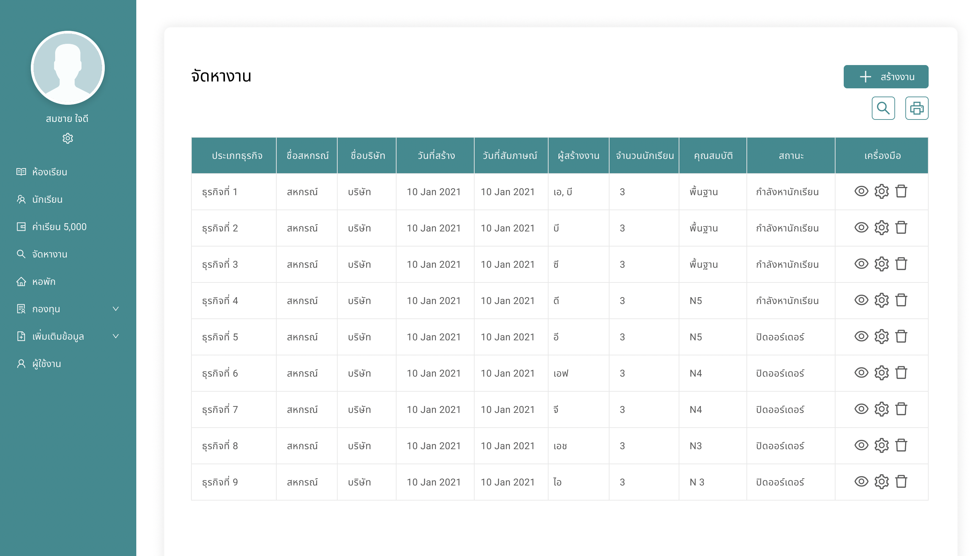This screenshot has width=980, height=556.
Task: View ธุรกิจที่ 4 with eye icon
Action: (x=861, y=300)
